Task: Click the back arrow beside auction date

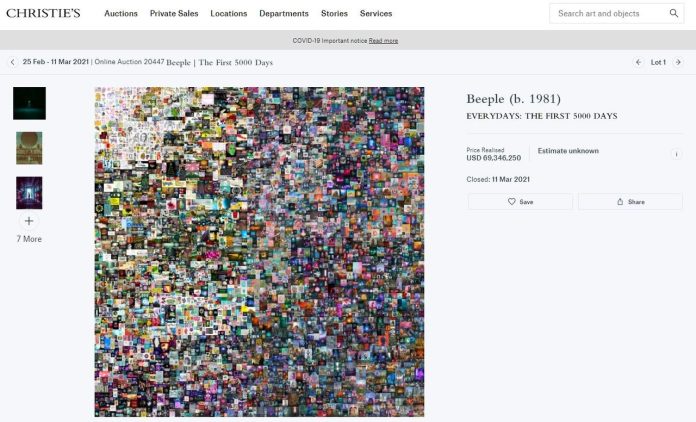Action: (x=13, y=62)
